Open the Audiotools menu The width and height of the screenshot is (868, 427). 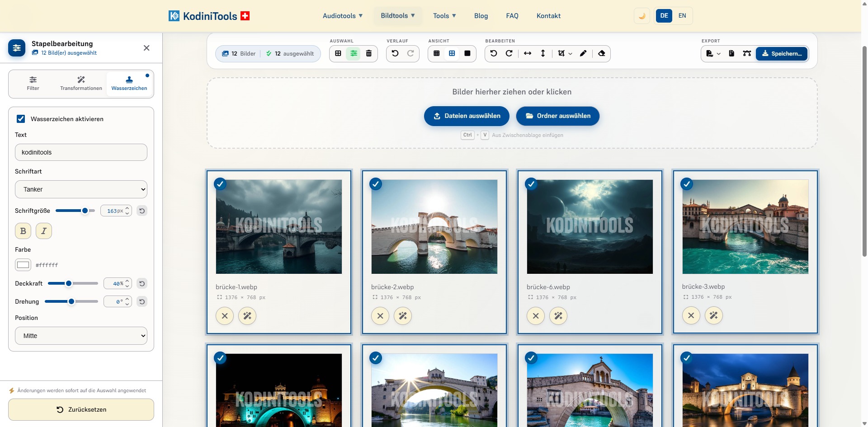click(x=343, y=16)
